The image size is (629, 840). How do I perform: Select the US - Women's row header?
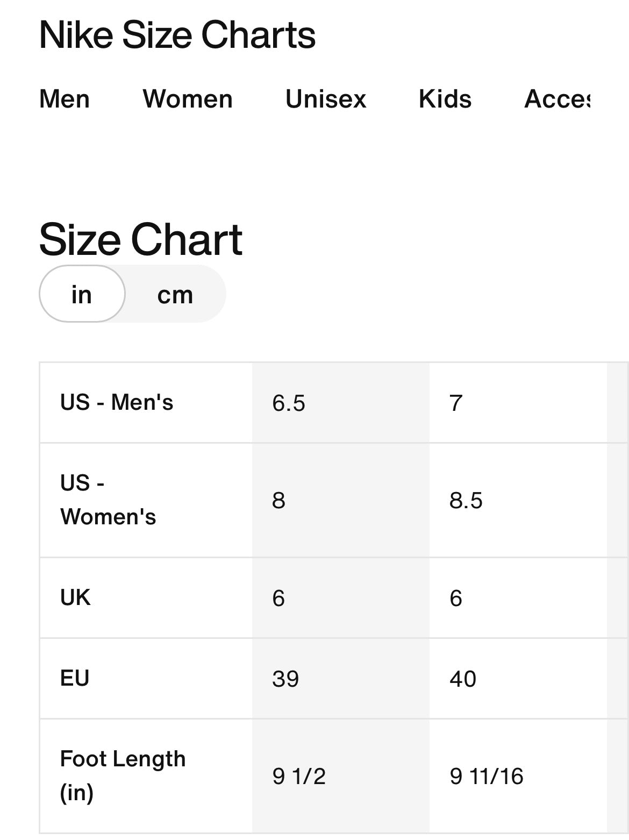[108, 500]
